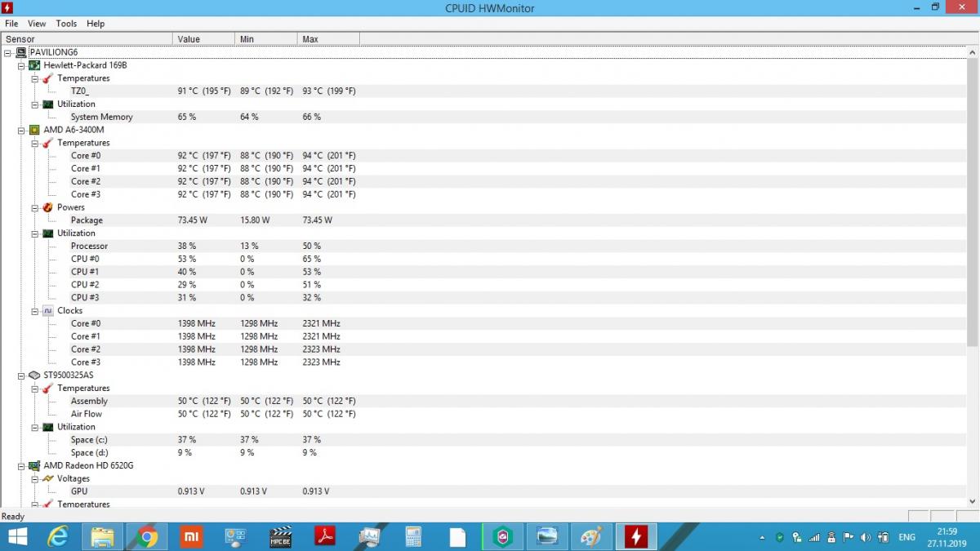Select the TZ0_ temperature row
This screenshot has height=551, width=980.
pyautogui.click(x=483, y=91)
